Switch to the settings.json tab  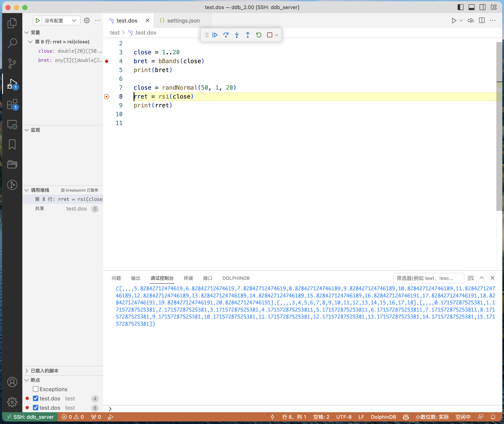pos(183,21)
